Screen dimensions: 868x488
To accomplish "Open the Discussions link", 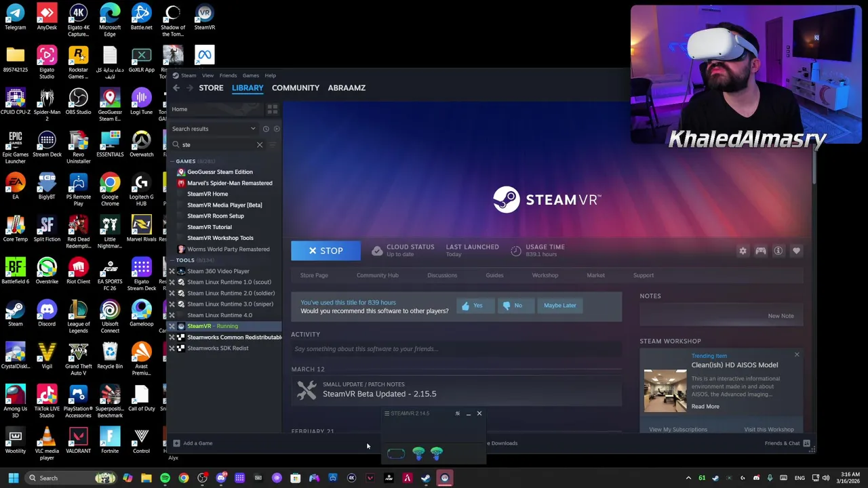I will 442,275.
